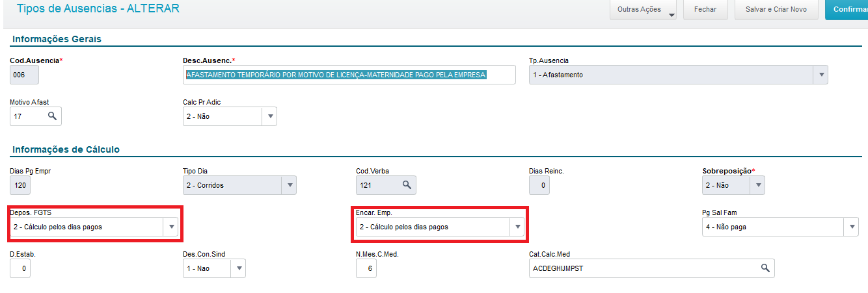
Task: Click the Confirmar button
Action: click(x=847, y=10)
